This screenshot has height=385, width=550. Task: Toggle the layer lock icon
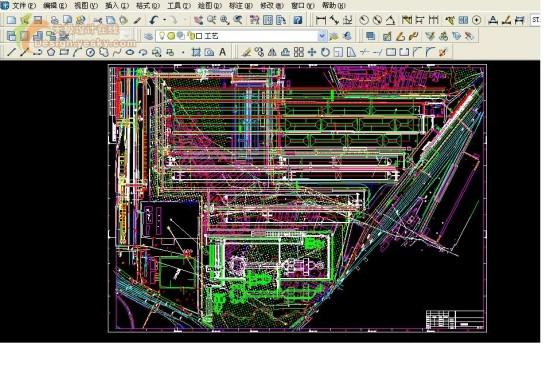tap(190, 36)
